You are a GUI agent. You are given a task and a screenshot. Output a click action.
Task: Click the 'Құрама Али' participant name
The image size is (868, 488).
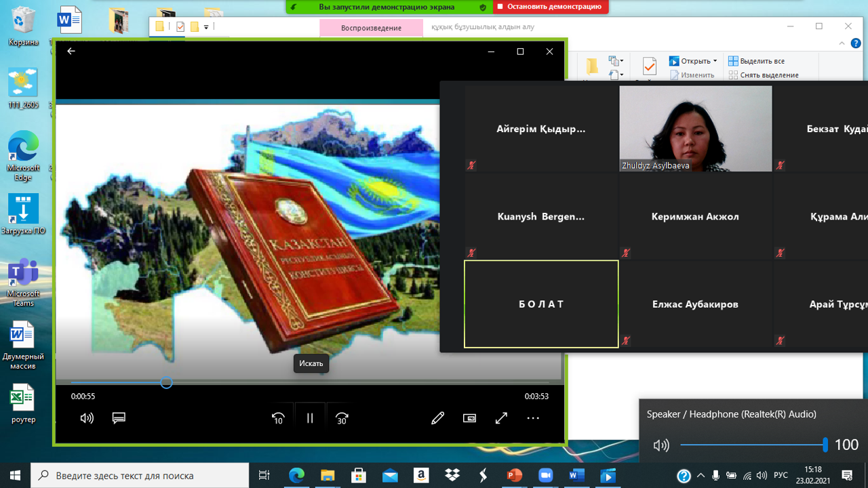pyautogui.click(x=839, y=217)
